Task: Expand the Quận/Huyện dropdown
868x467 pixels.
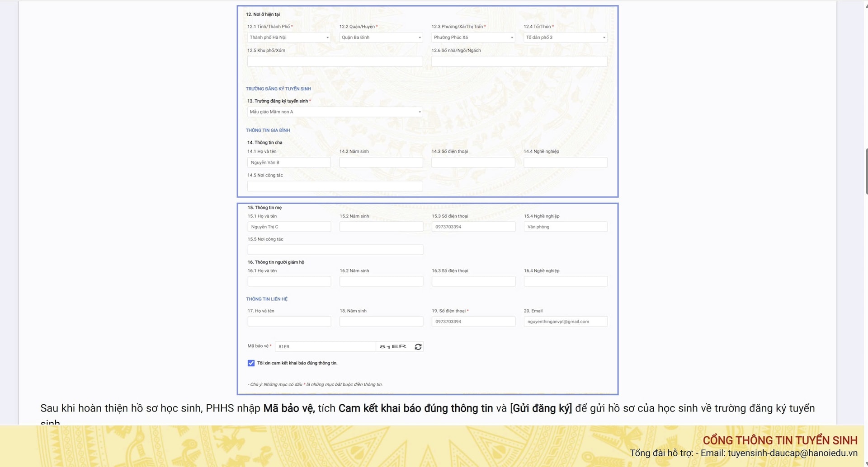Action: [381, 37]
